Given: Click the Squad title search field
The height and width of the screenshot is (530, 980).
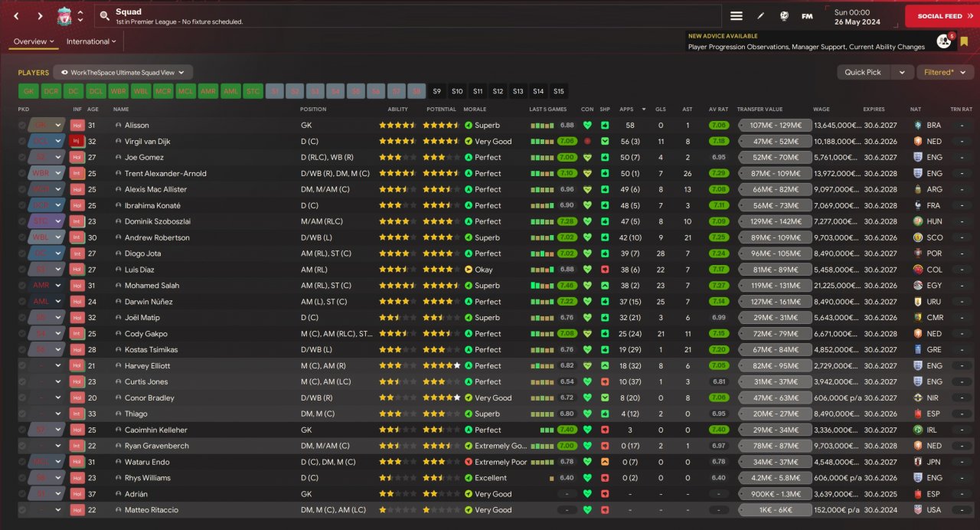Looking at the screenshot, I should click(407, 16).
